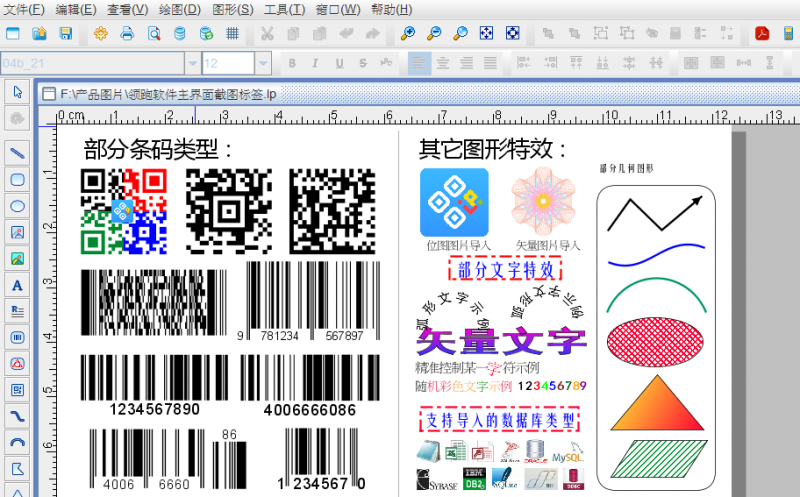This screenshot has height=497, width=800.
Task: Open the calculator icon
Action: coord(788,34)
